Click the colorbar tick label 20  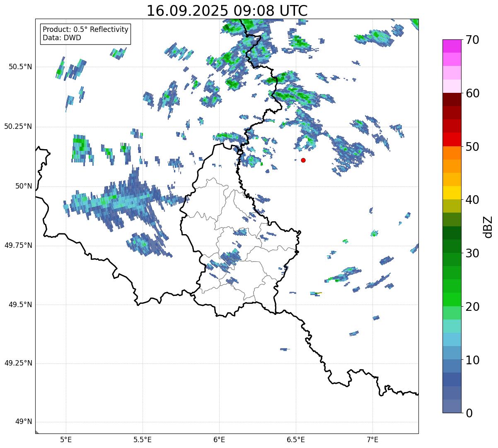point(472,307)
